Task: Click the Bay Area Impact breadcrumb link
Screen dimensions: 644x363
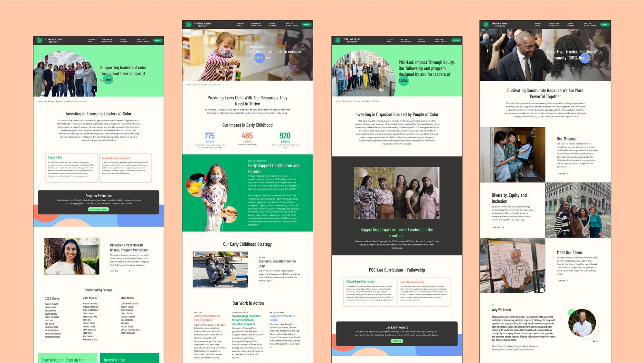Action: [199, 85]
